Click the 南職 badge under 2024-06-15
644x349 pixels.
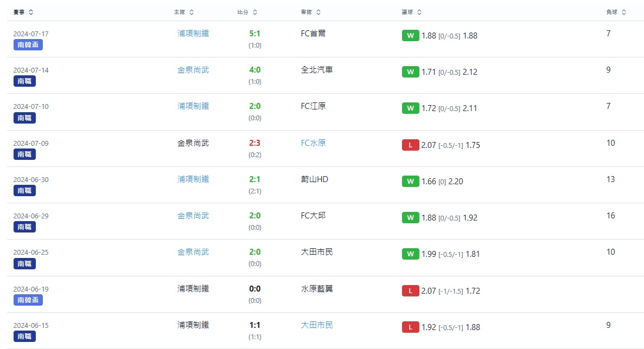24,336
